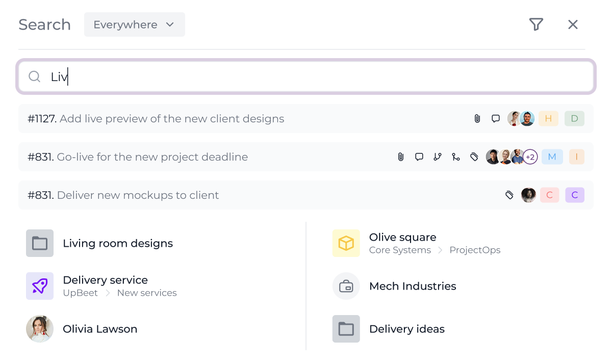Click the branch icon on the Go-live task
Image resolution: width=612 pixels, height=364 pixels.
pyautogui.click(x=437, y=157)
